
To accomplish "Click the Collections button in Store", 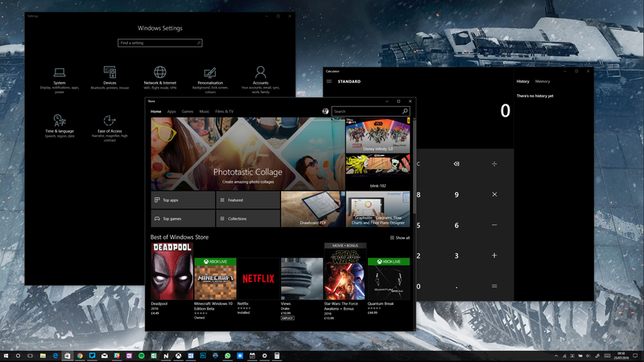I will (248, 219).
